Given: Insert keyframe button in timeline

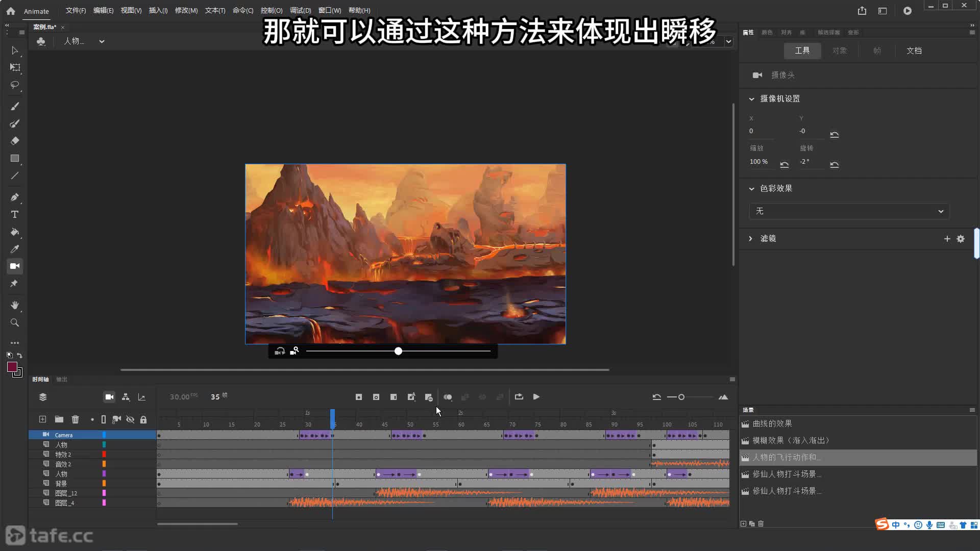Looking at the screenshot, I should [x=359, y=397].
